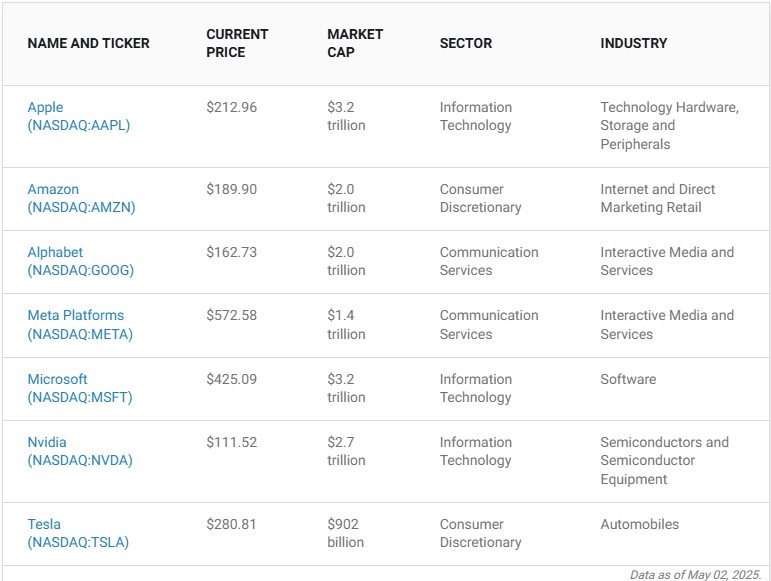Click the 'Data as of May 02, 2025' note
The image size is (771, 581).
click(695, 574)
